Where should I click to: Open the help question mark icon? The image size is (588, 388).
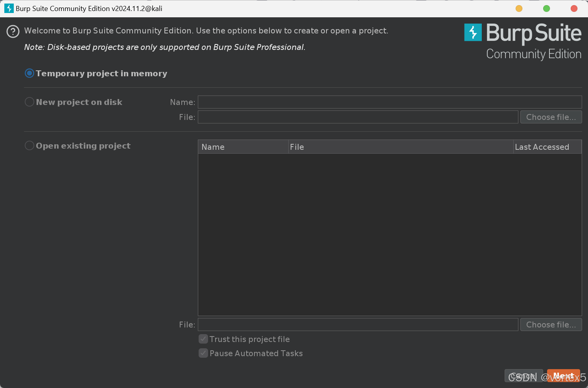13,31
